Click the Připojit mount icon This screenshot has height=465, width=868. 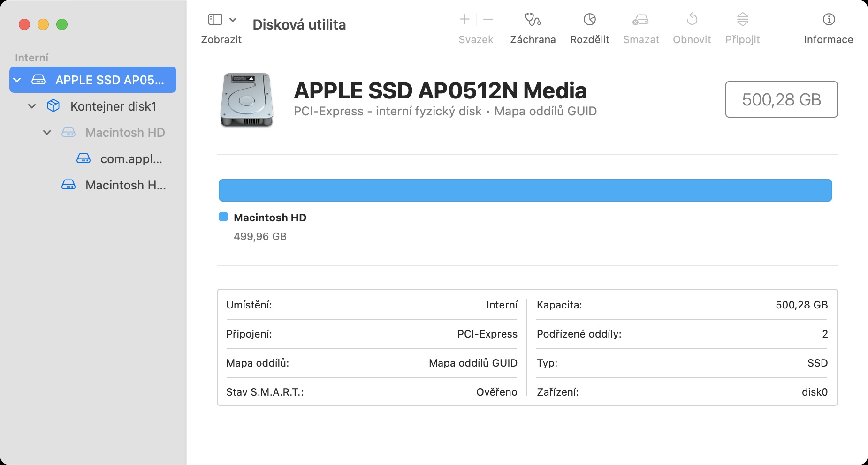pyautogui.click(x=742, y=20)
